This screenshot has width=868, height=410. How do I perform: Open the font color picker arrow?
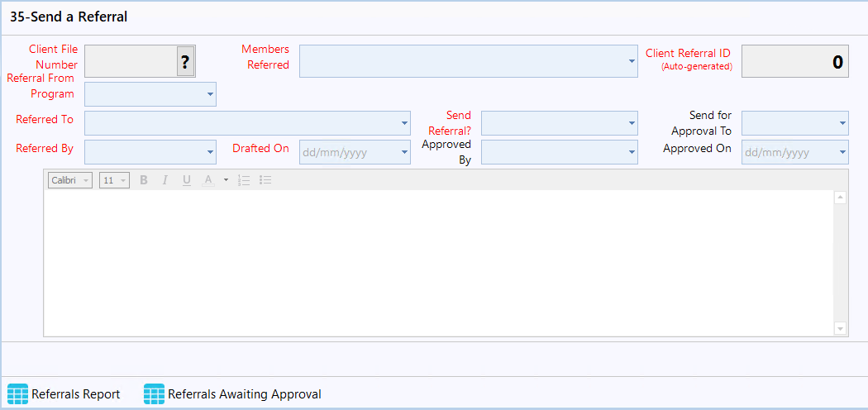226,180
